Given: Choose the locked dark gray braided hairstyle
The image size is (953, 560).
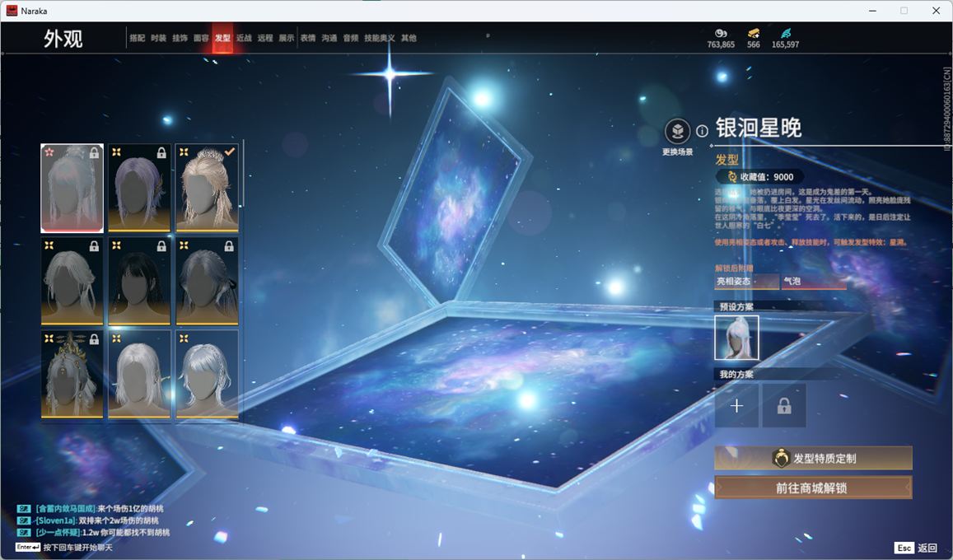Looking at the screenshot, I should (x=207, y=281).
